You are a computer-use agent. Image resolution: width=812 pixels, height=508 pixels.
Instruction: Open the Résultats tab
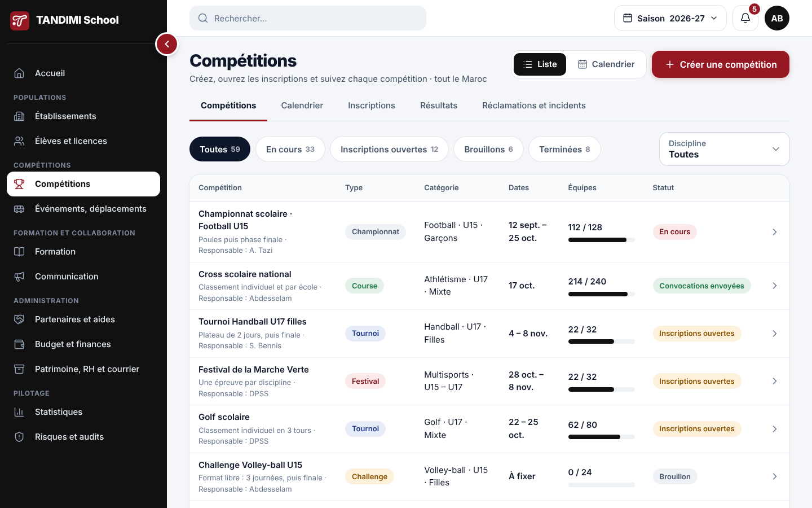(439, 106)
